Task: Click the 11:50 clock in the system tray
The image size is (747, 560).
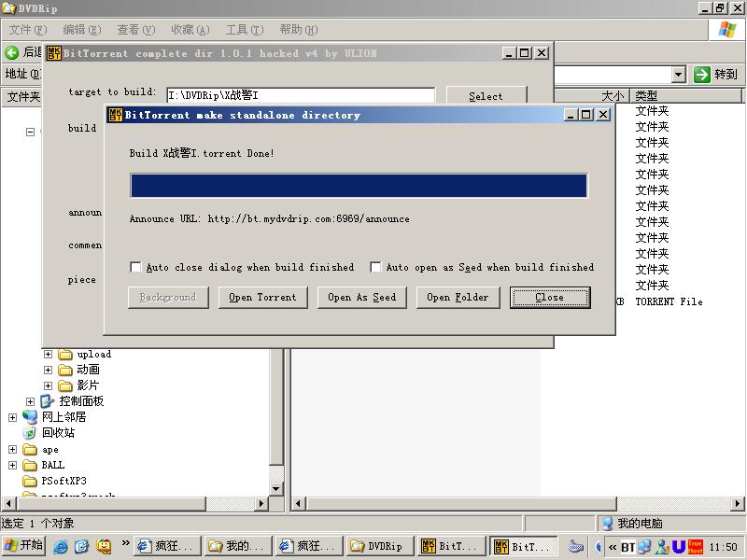Action: (x=723, y=547)
